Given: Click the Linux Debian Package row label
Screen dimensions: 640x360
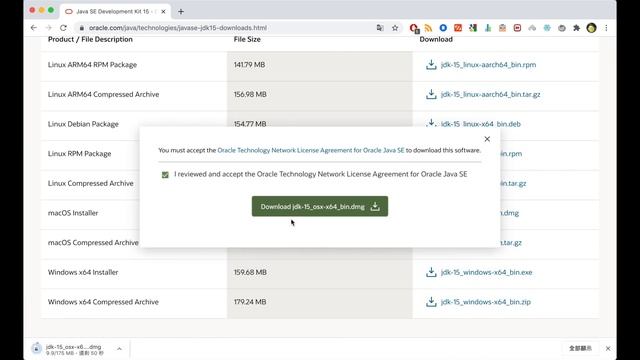Looking at the screenshot, I should tap(83, 124).
